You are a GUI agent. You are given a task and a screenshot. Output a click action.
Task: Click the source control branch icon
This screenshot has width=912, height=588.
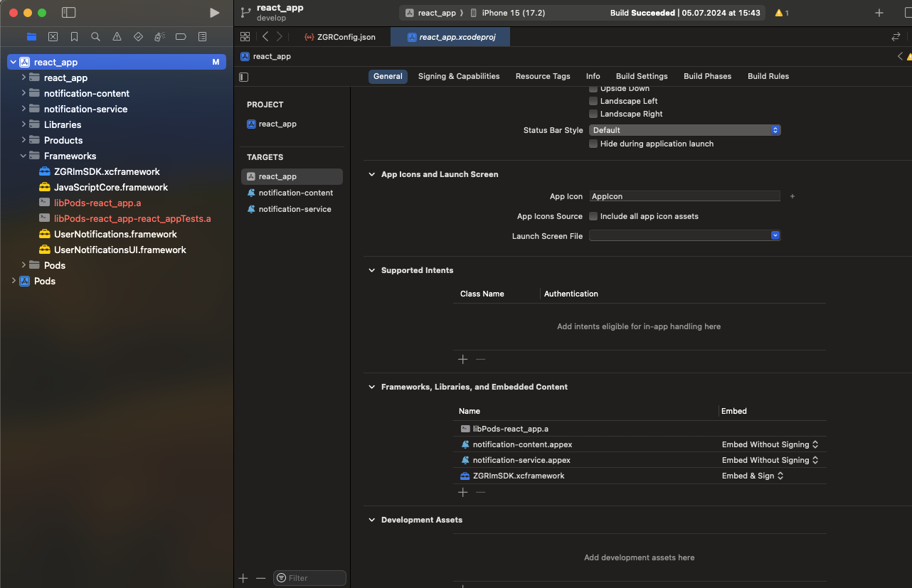pos(245,12)
